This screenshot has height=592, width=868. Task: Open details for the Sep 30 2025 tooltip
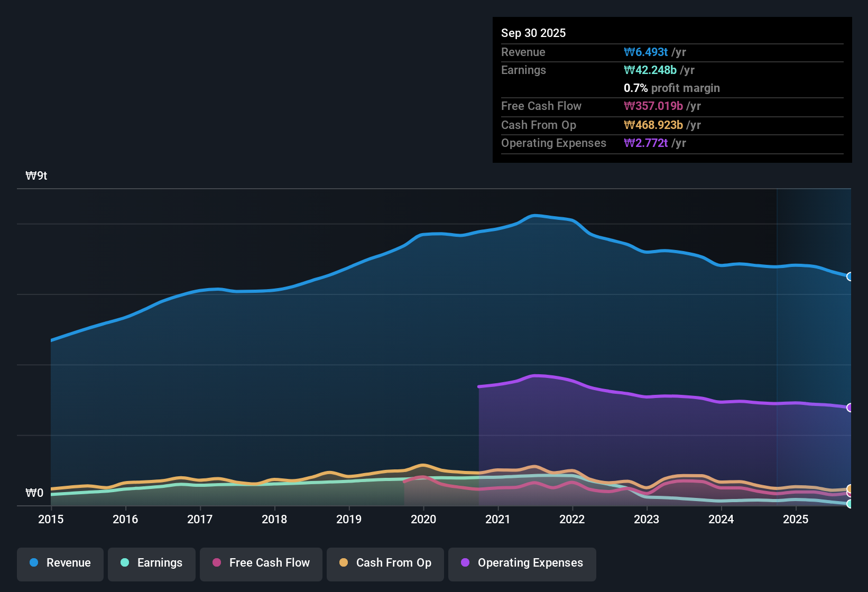coord(533,33)
